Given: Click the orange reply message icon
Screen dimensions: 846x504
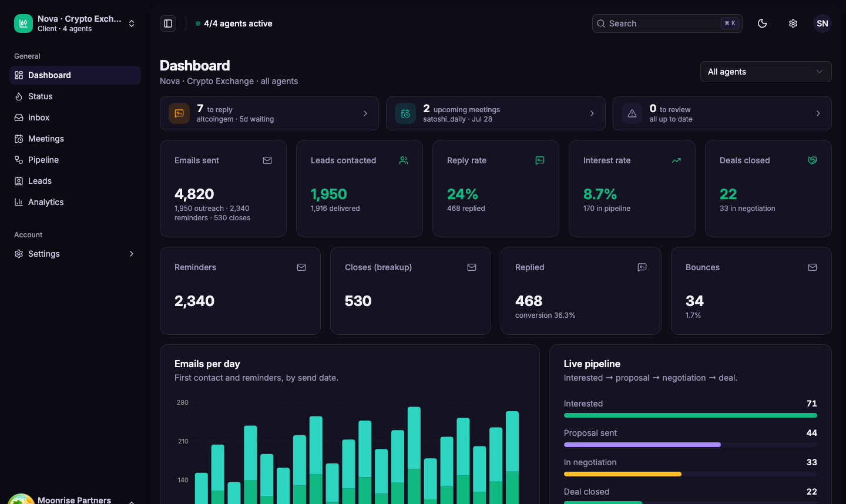Looking at the screenshot, I should [x=179, y=113].
